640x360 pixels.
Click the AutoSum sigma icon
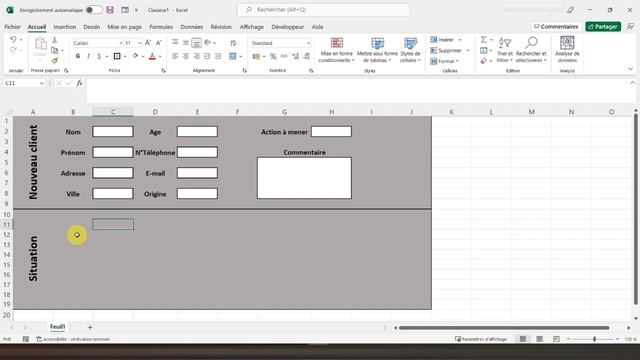pyautogui.click(x=484, y=40)
